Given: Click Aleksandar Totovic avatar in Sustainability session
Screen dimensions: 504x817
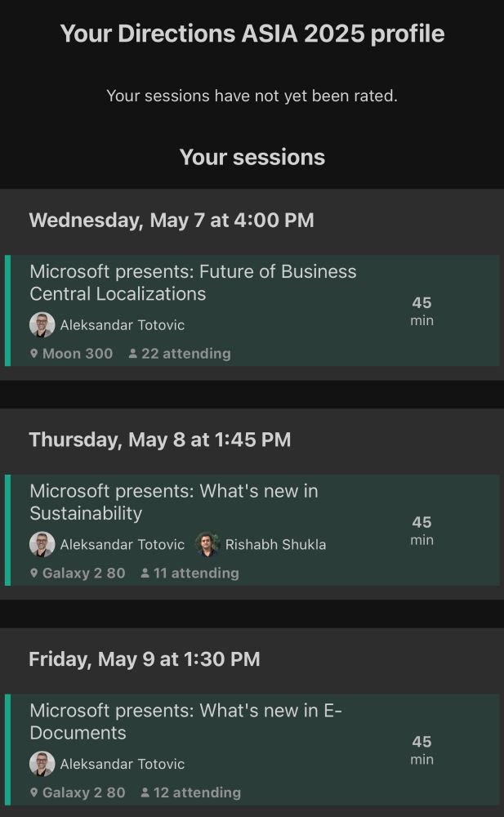Looking at the screenshot, I should tap(42, 544).
